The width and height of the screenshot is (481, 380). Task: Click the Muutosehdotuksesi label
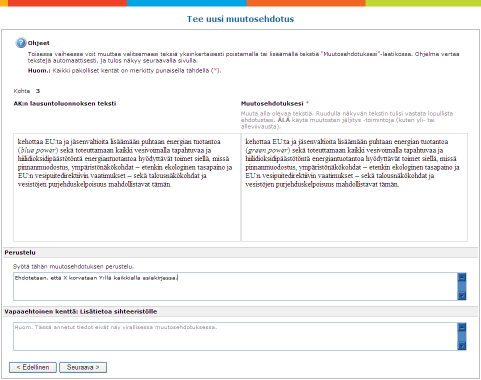pyautogui.click(x=272, y=104)
